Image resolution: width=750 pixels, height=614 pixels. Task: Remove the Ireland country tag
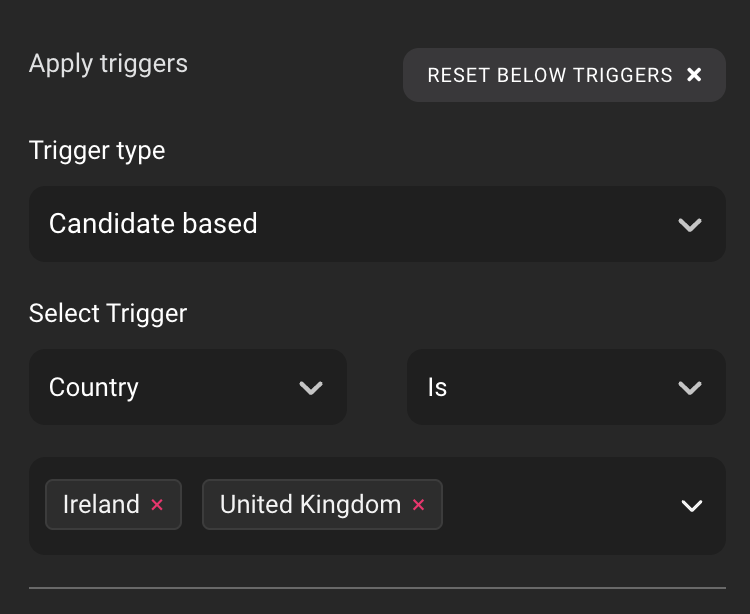coord(157,505)
